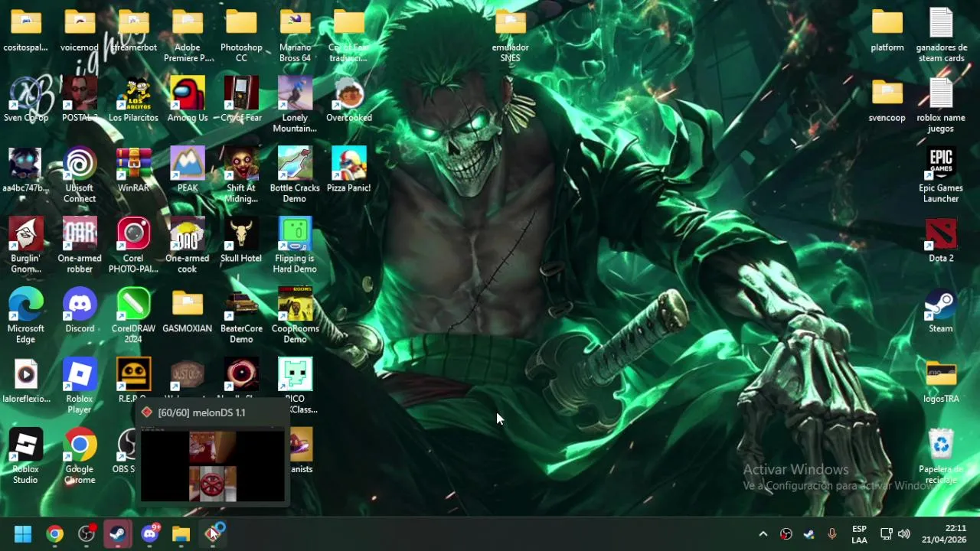
Task: Open Chrome from the taskbar
Action: click(54, 534)
